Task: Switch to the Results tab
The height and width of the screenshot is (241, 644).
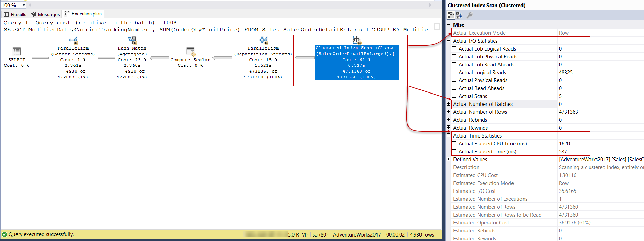Action: (x=15, y=14)
